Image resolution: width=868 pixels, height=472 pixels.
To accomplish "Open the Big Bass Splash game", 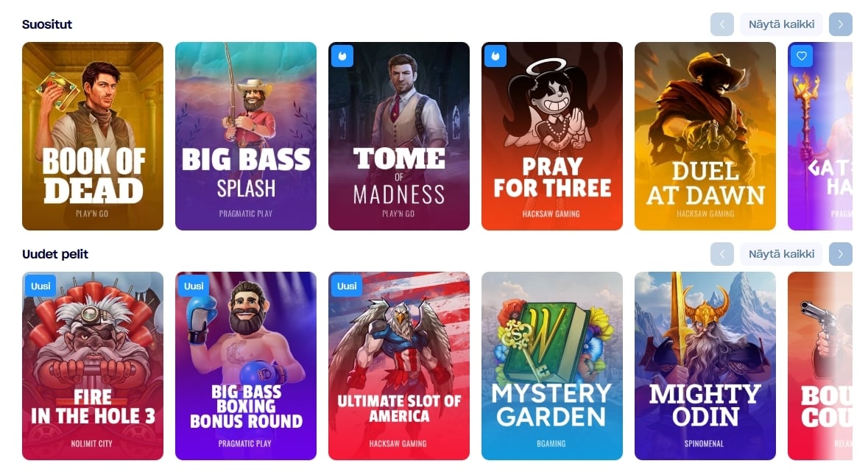I will [x=246, y=136].
